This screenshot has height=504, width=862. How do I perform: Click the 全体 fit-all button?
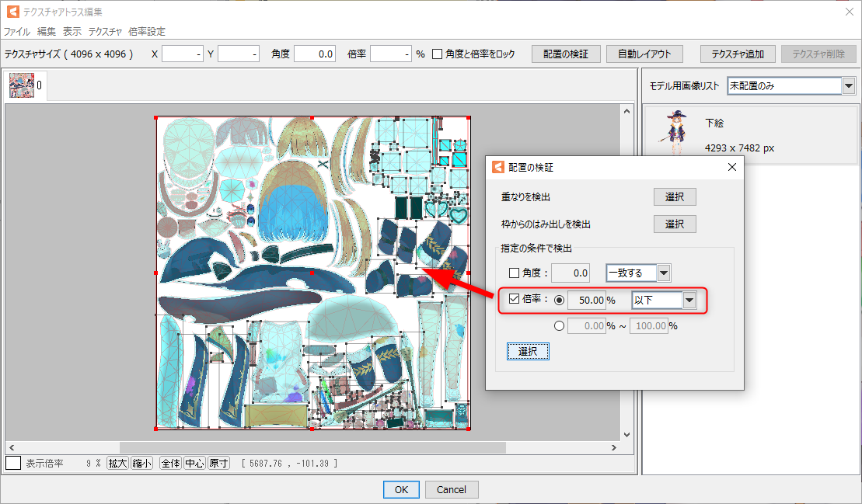(x=170, y=464)
